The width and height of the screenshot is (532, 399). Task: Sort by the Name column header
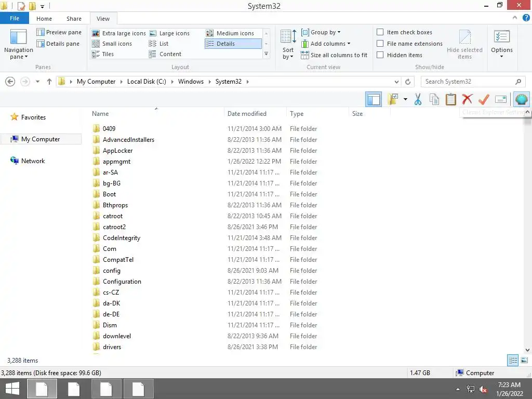156,114
